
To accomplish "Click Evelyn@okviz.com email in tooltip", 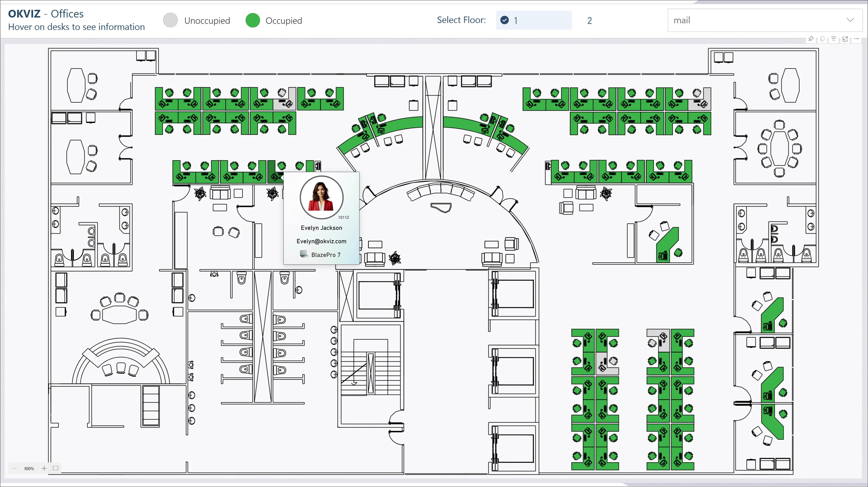I will 321,241.
